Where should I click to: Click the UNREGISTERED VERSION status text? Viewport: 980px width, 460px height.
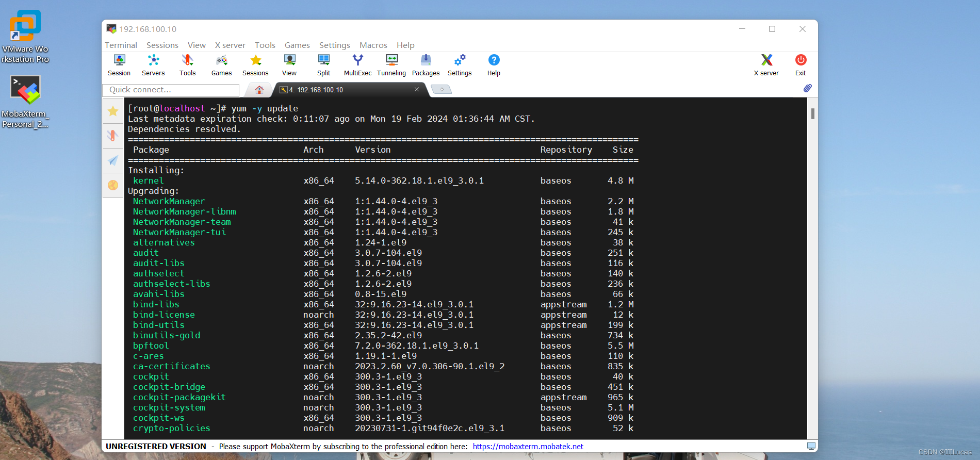(156, 447)
